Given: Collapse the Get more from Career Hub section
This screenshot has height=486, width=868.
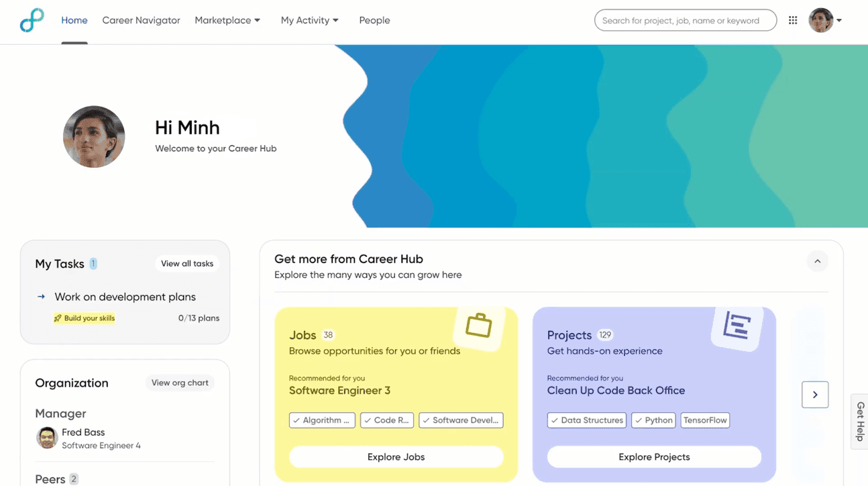Looking at the screenshot, I should [x=817, y=261].
